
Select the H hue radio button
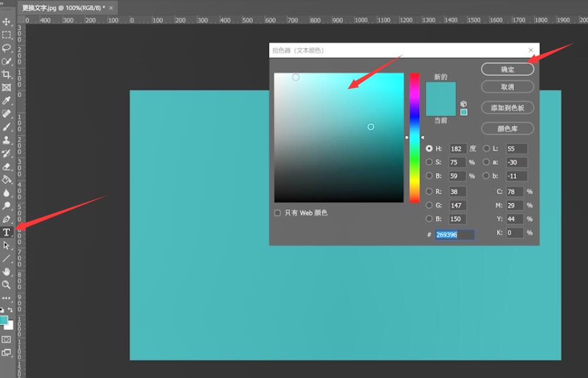point(429,149)
